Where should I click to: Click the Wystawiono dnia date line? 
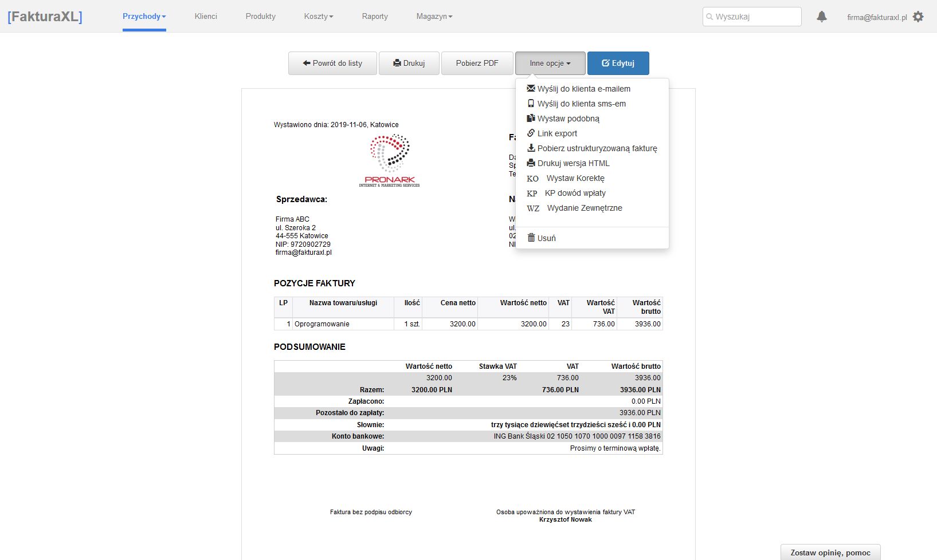pyautogui.click(x=336, y=124)
